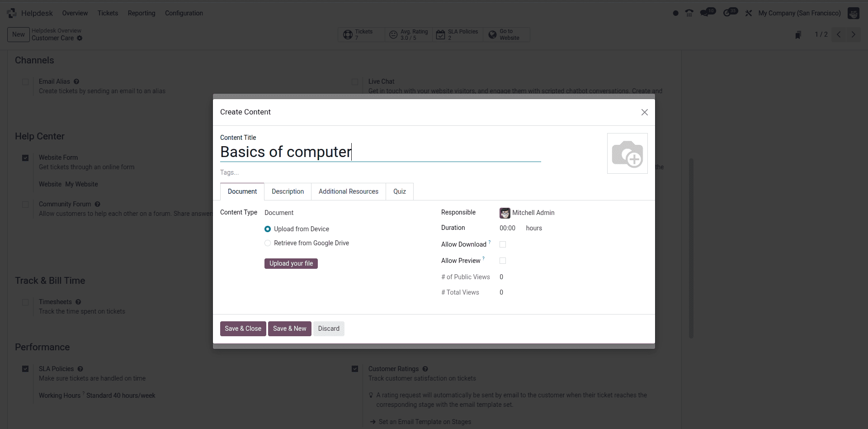Click the Tickets lifebuoy stat icon
The height and width of the screenshot is (429, 868).
[x=348, y=34]
